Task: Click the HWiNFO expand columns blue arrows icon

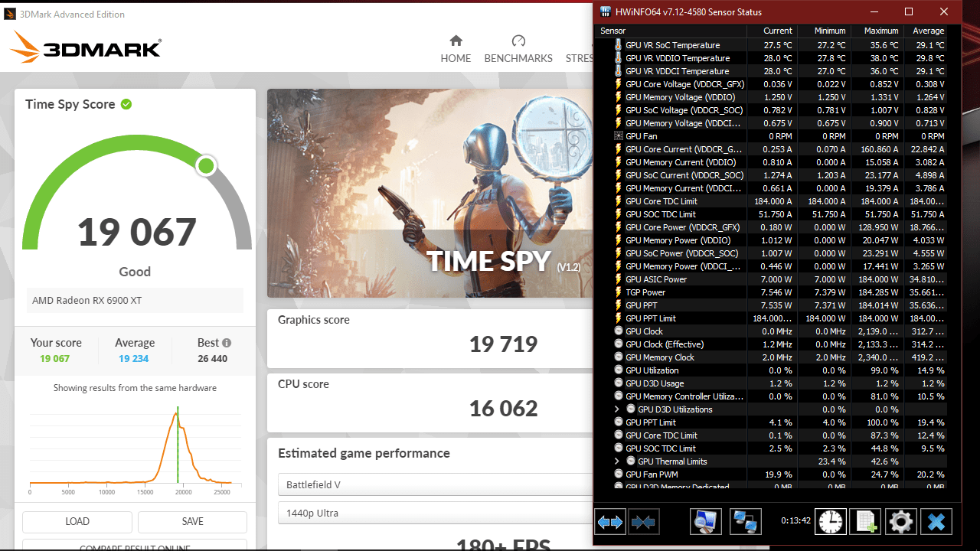Action: [x=610, y=522]
